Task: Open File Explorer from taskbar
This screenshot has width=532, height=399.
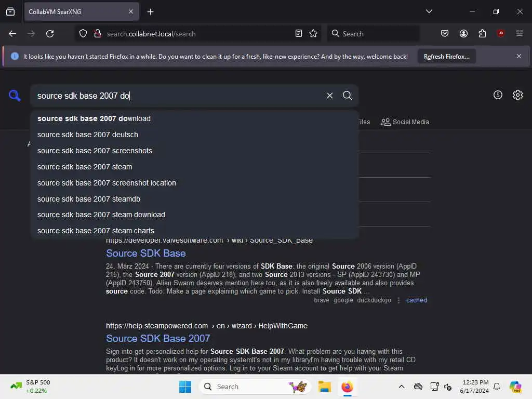Action: tap(324, 387)
